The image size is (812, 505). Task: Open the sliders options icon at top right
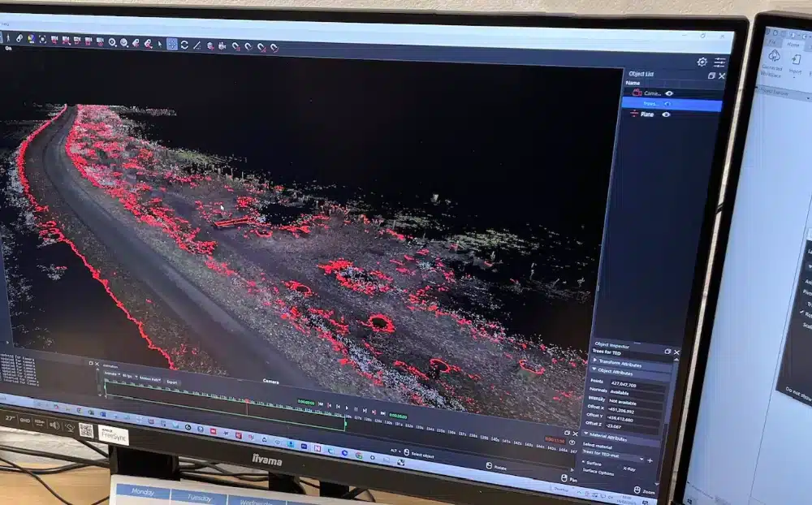click(720, 63)
